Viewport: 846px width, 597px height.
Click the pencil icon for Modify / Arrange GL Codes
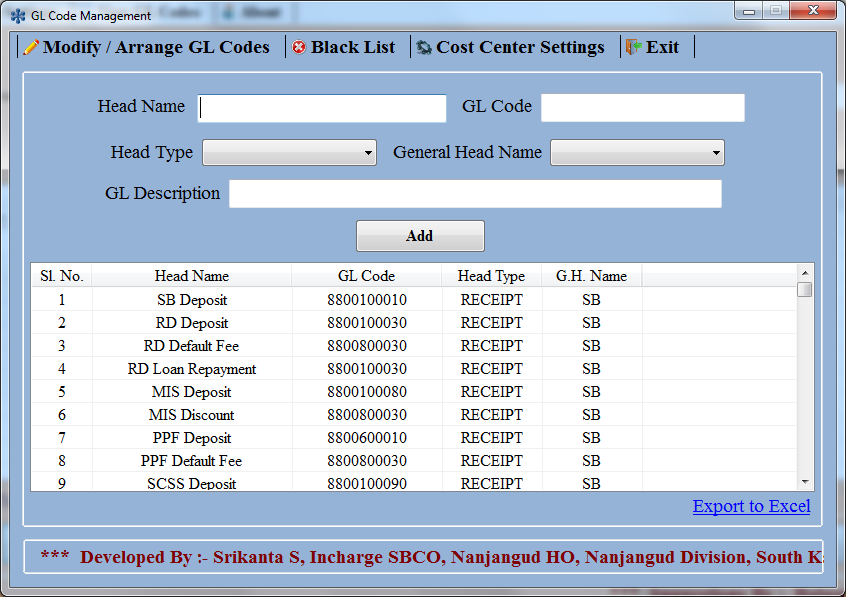pyautogui.click(x=31, y=46)
